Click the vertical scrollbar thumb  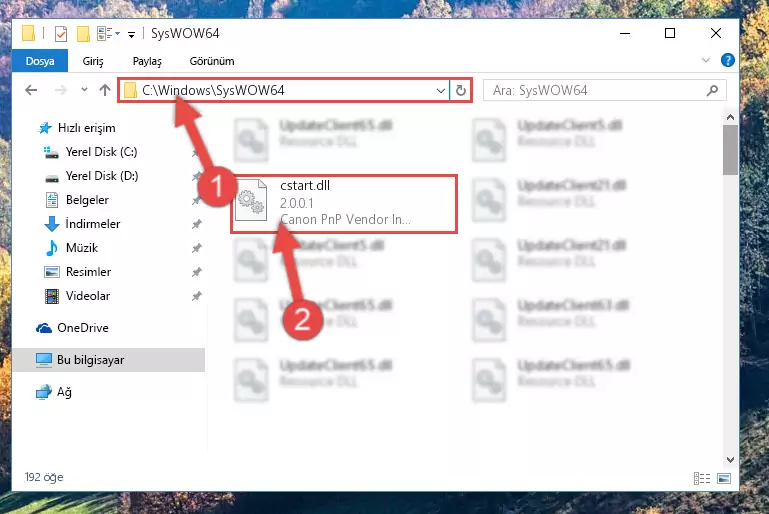(730, 150)
